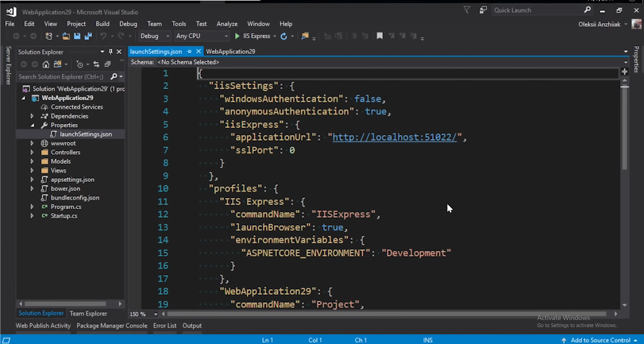Click the Navigate Forward toolbar icon
644x344 pixels.
(33, 36)
